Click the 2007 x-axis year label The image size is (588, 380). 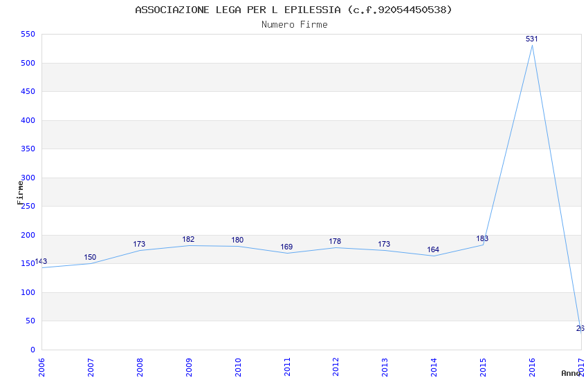click(91, 368)
